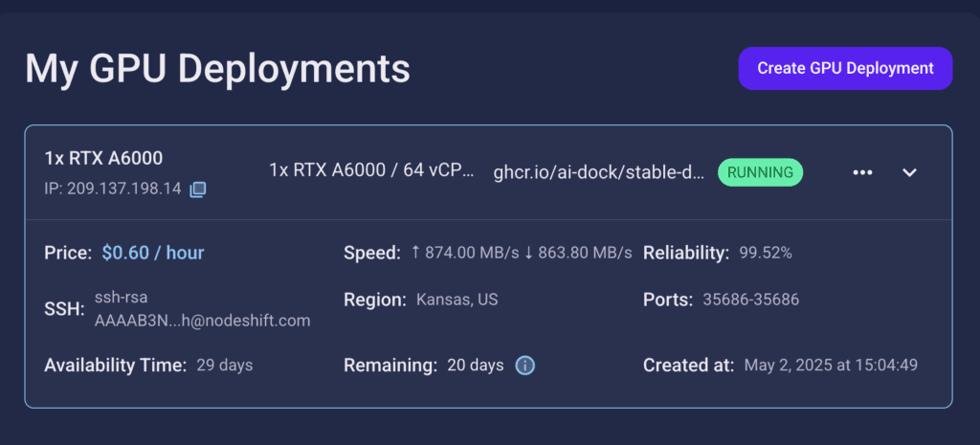Click the $0.60 / hour price link
This screenshot has width=980, height=445.
pos(153,253)
